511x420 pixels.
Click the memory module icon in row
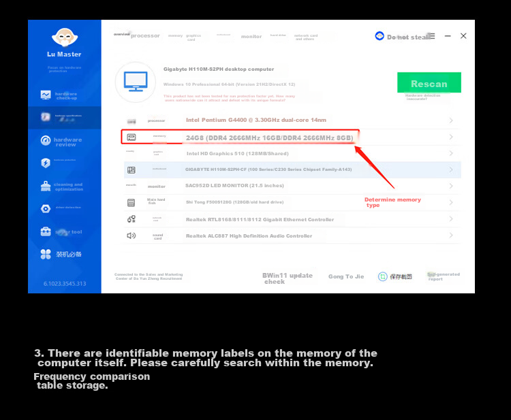tap(131, 138)
